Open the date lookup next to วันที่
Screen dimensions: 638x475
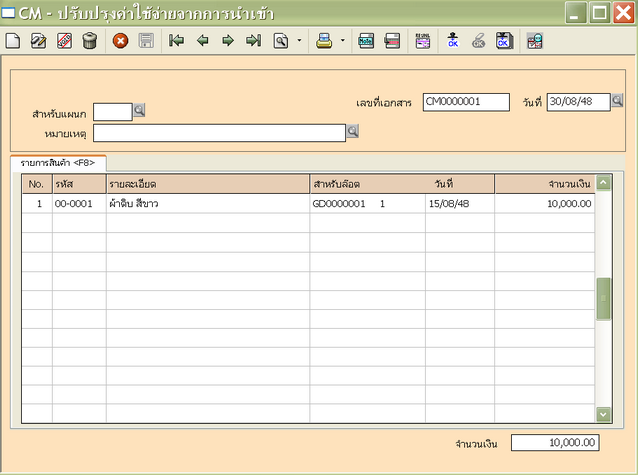(x=618, y=101)
